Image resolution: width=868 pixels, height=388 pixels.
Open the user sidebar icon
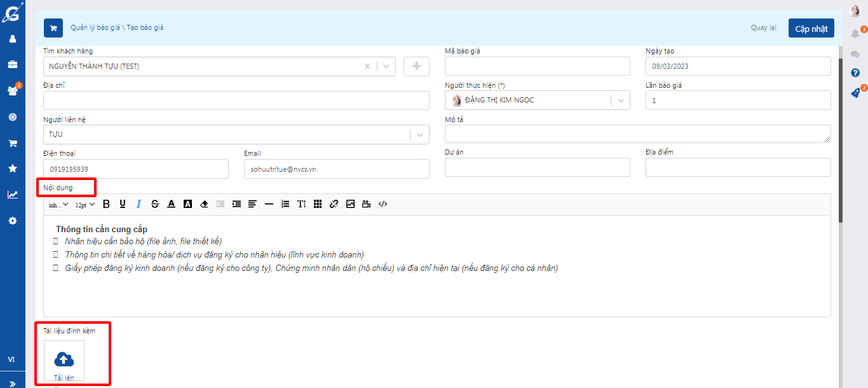tap(12, 39)
